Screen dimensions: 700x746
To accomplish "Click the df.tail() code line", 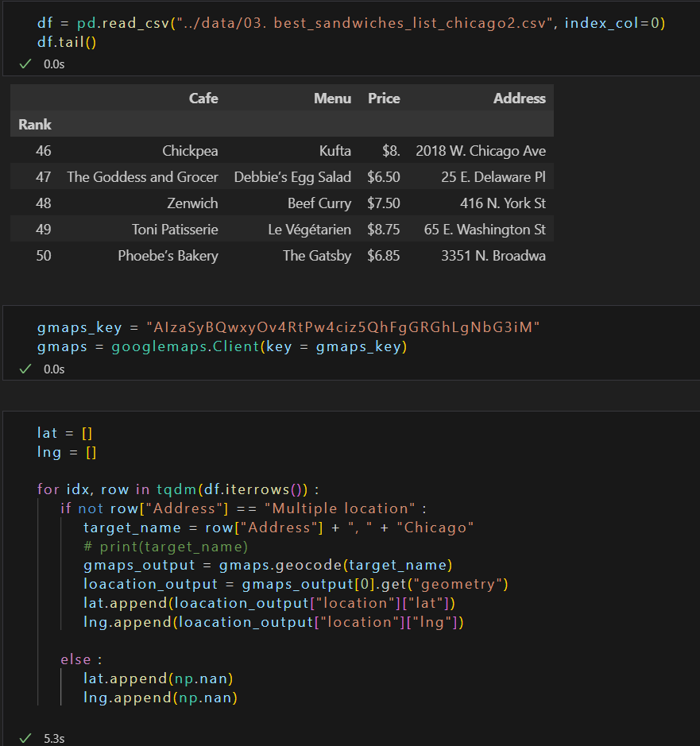I will (67, 42).
